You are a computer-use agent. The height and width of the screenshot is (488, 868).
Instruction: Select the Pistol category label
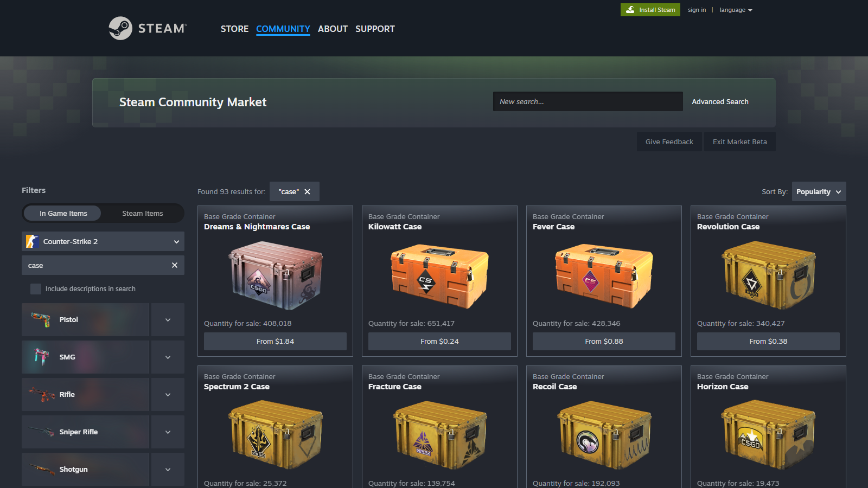click(x=69, y=319)
